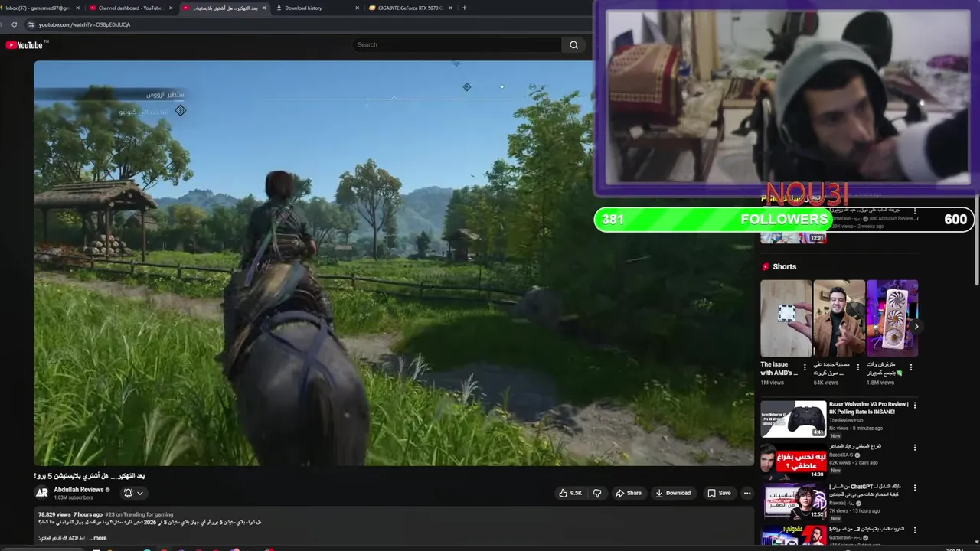Click the Razer Wolverine V3 Pro Review title
The height and width of the screenshot is (551, 980).
868,408
